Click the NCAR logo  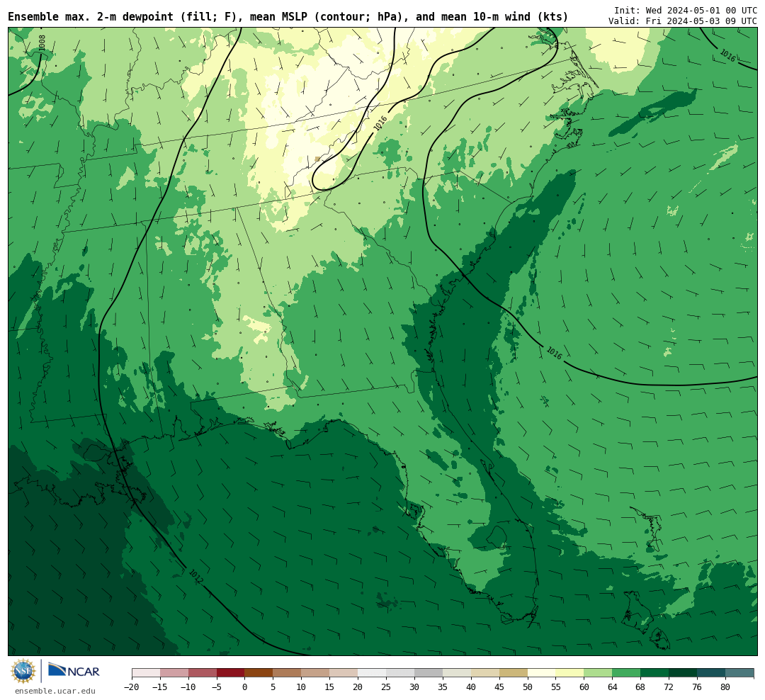(74, 671)
